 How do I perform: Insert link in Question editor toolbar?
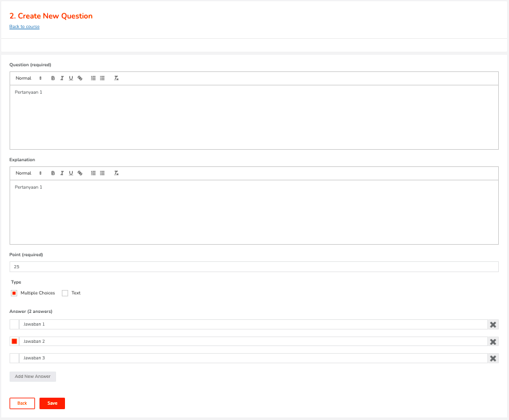[80, 78]
